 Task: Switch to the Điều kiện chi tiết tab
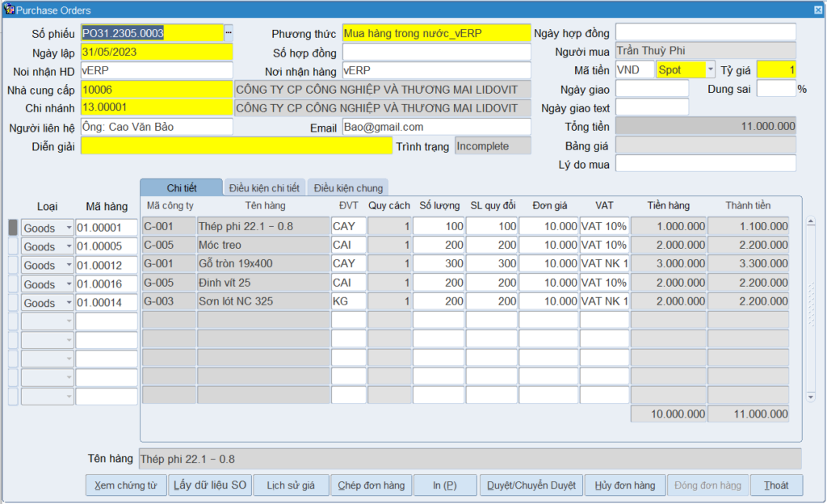(x=264, y=187)
